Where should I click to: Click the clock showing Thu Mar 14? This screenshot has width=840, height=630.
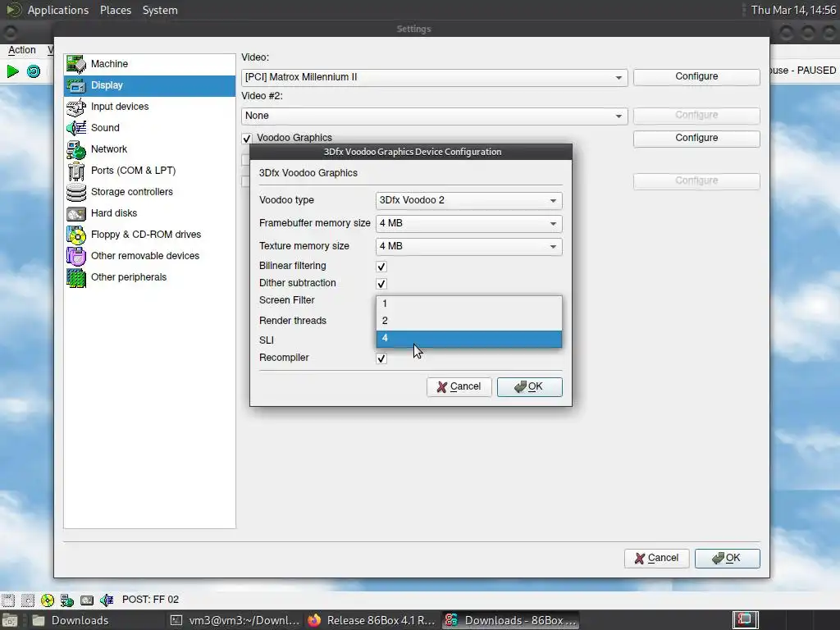[x=793, y=10]
